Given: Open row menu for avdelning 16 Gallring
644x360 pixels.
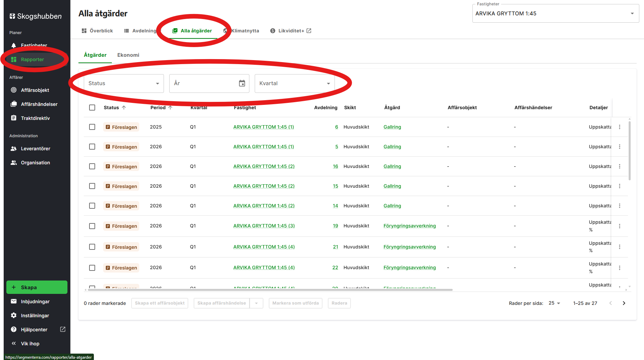Looking at the screenshot, I should (620, 166).
